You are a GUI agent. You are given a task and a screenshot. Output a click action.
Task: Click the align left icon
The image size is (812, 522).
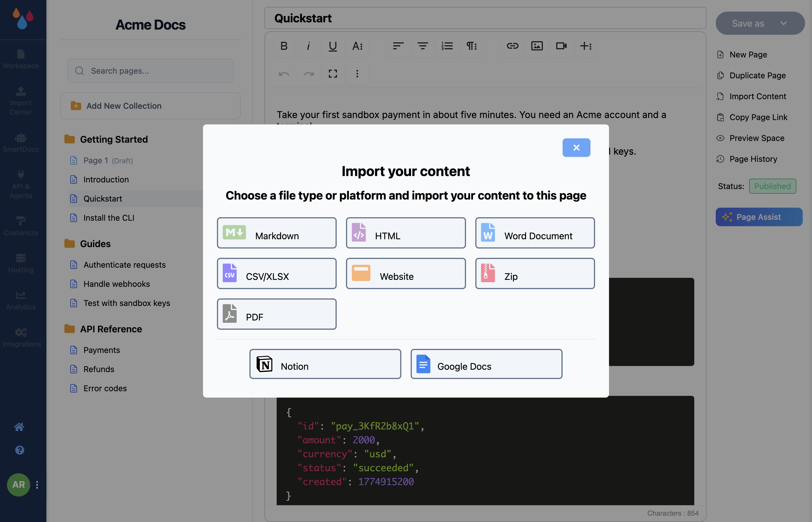click(x=398, y=46)
